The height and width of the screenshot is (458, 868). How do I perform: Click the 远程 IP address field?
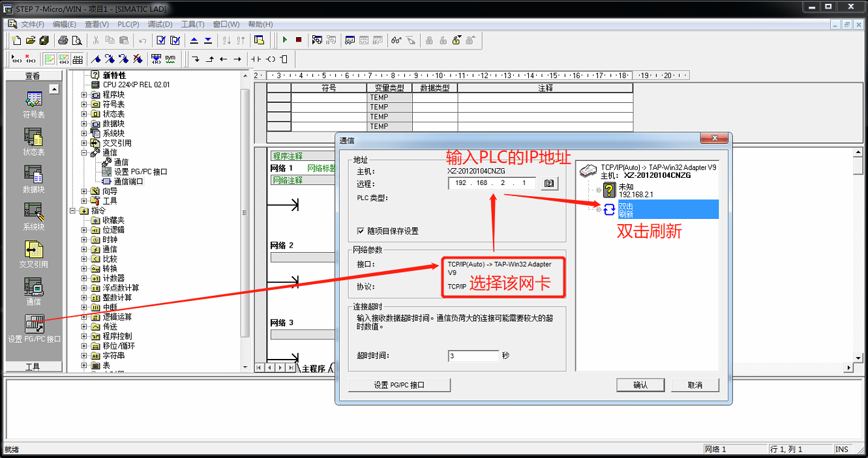pos(492,184)
